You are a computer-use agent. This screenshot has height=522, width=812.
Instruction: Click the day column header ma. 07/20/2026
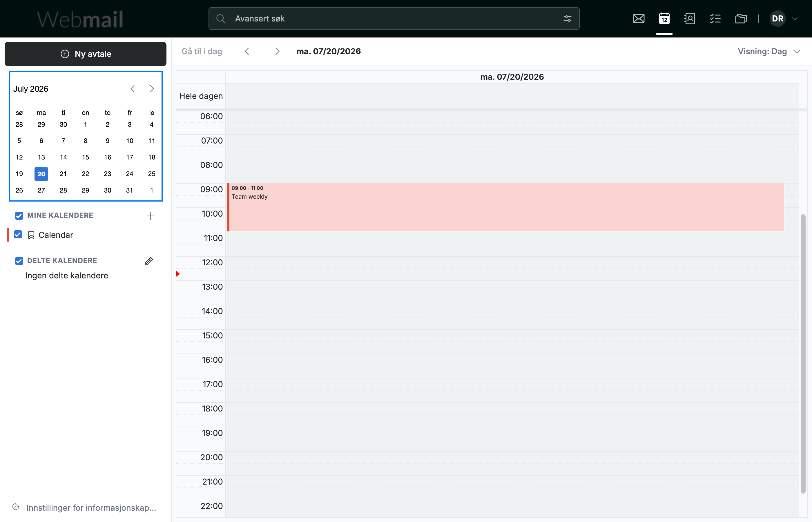click(512, 77)
